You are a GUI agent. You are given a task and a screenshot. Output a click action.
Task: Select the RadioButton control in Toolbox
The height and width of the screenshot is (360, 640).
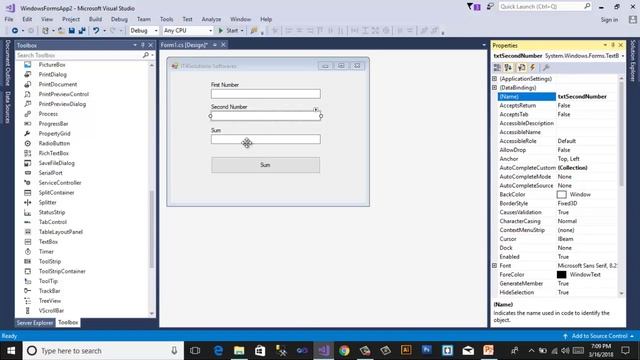[54, 143]
